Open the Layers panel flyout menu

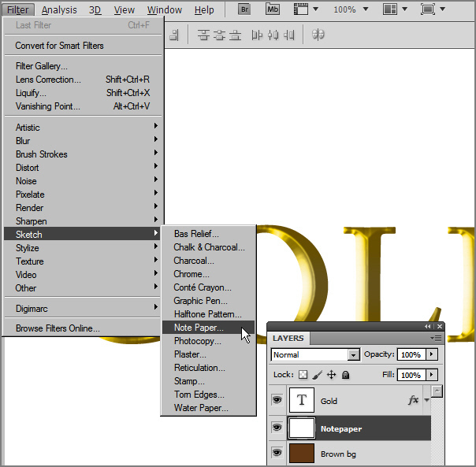(437, 338)
